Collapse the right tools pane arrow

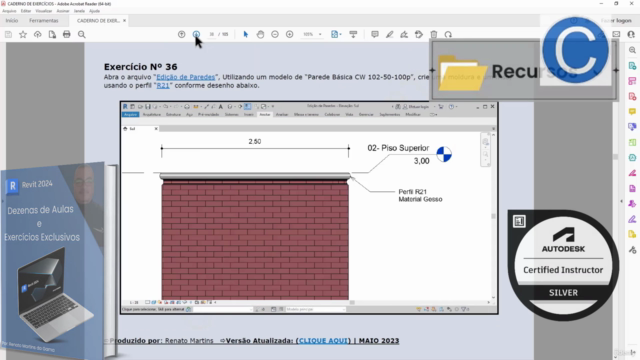[x=621, y=201]
